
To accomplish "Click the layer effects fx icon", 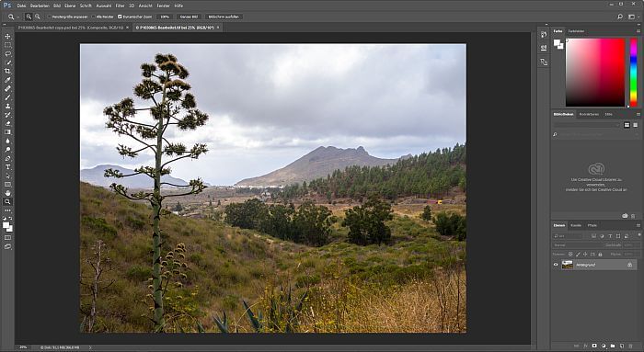I will 585,346.
